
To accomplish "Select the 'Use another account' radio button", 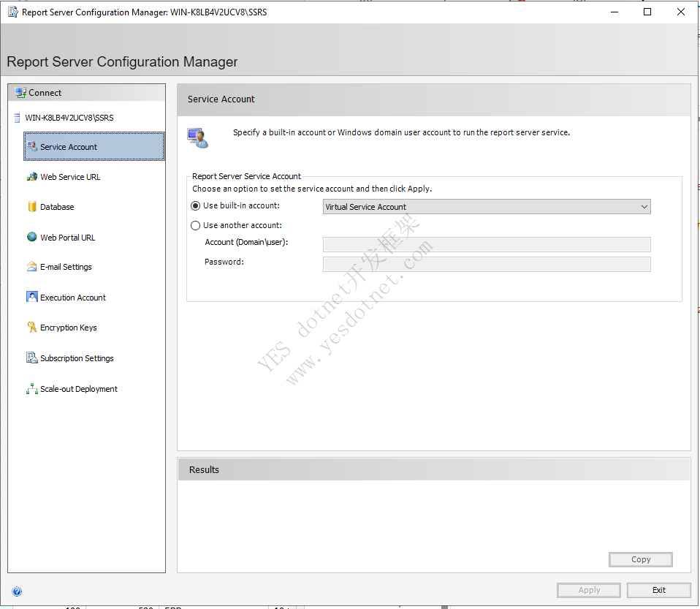I will click(195, 226).
